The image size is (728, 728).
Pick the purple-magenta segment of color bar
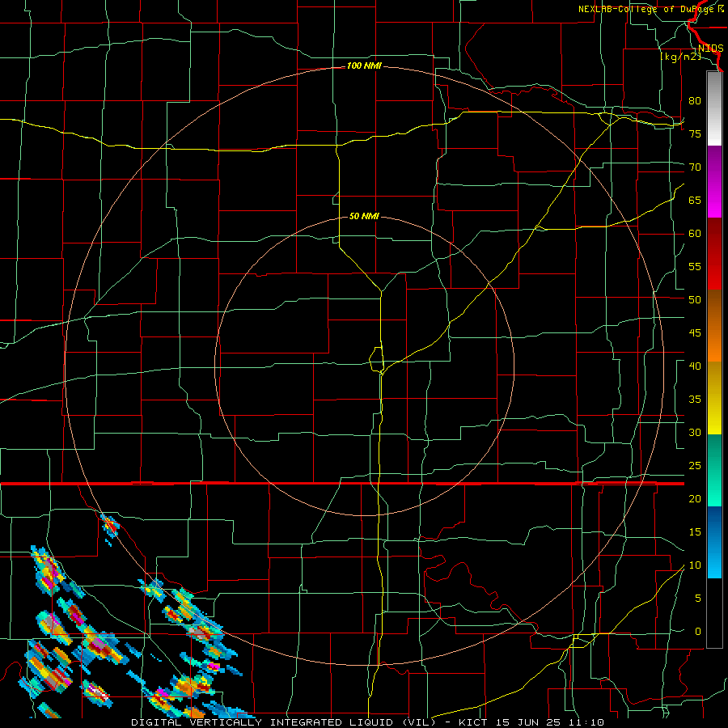click(714, 181)
